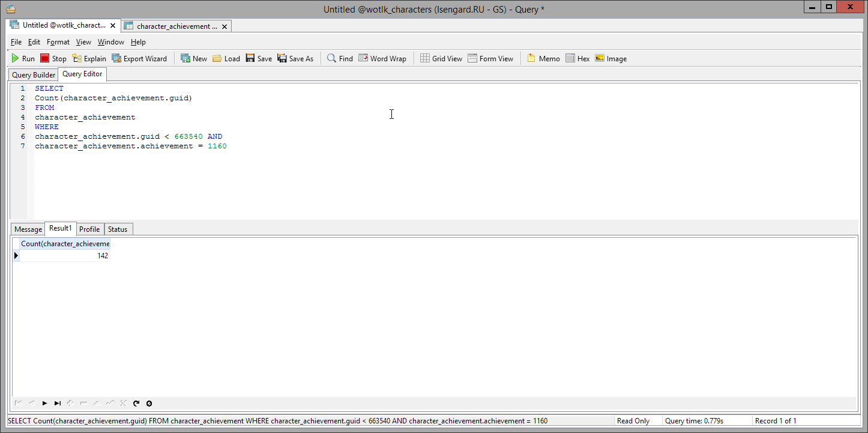
Task: Open the Find tool
Action: coord(340,58)
